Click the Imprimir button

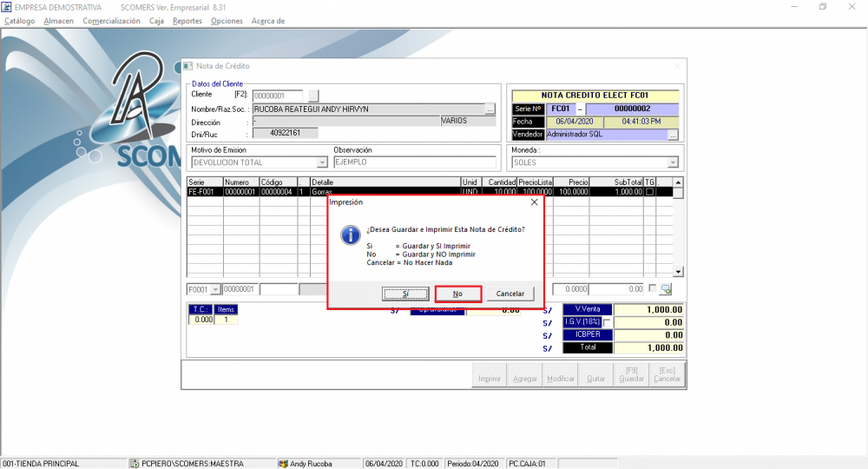click(490, 375)
